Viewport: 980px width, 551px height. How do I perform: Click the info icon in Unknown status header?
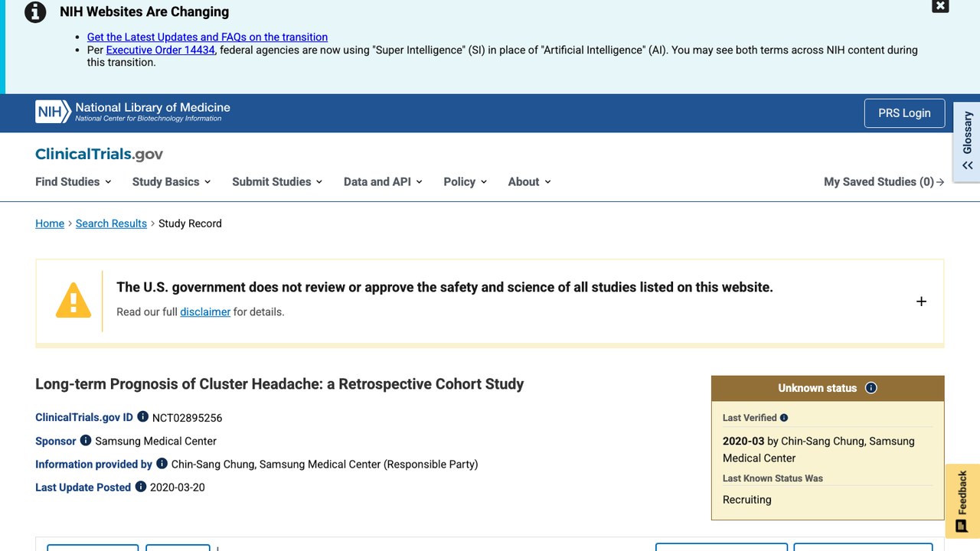(x=871, y=388)
